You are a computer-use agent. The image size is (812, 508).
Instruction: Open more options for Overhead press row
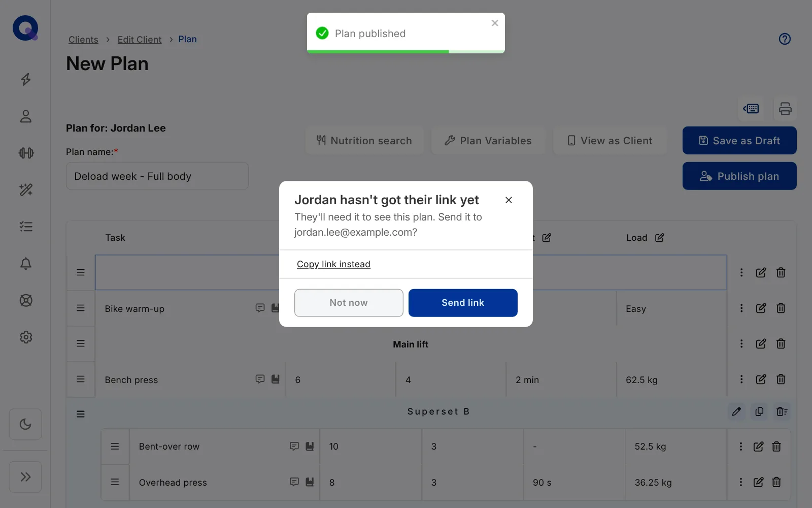pyautogui.click(x=741, y=482)
